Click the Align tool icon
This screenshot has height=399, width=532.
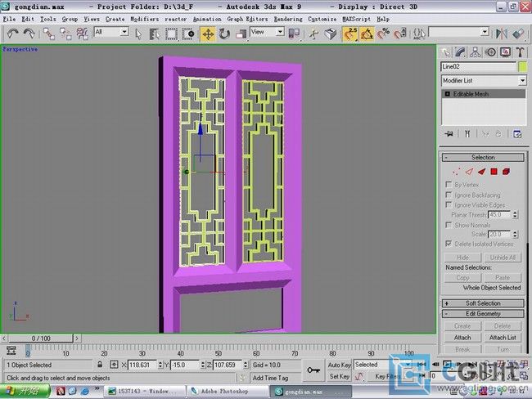[x=518, y=34]
